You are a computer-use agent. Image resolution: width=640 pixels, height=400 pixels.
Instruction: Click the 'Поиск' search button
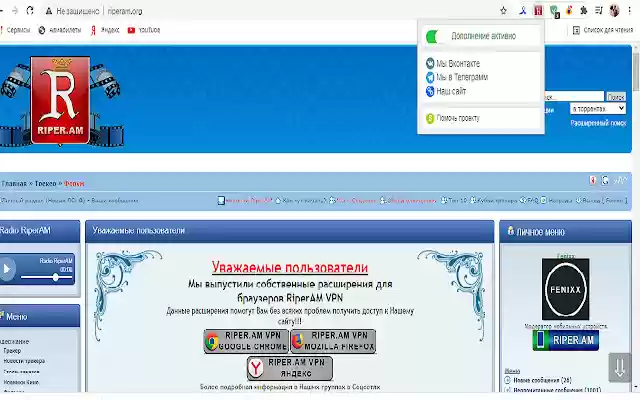pyautogui.click(x=616, y=97)
